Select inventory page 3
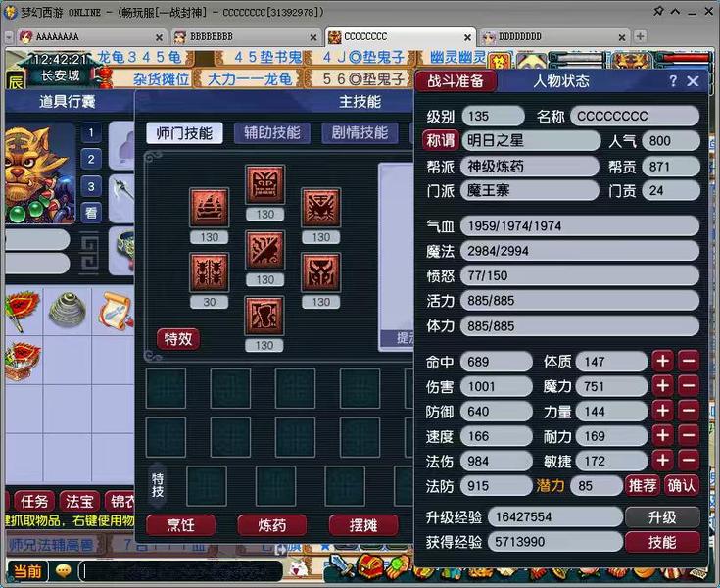Viewport: 720px width, 588px height. (91, 186)
